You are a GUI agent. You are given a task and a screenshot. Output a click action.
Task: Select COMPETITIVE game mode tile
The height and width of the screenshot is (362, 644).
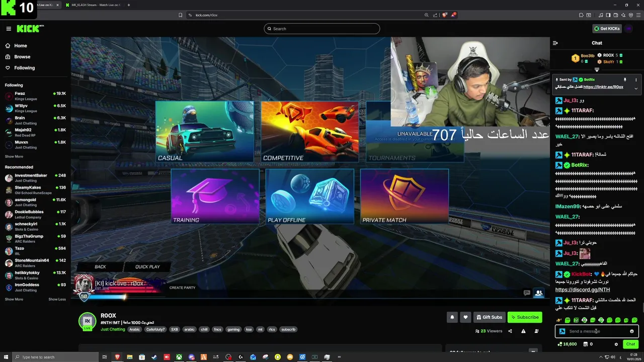(x=309, y=132)
